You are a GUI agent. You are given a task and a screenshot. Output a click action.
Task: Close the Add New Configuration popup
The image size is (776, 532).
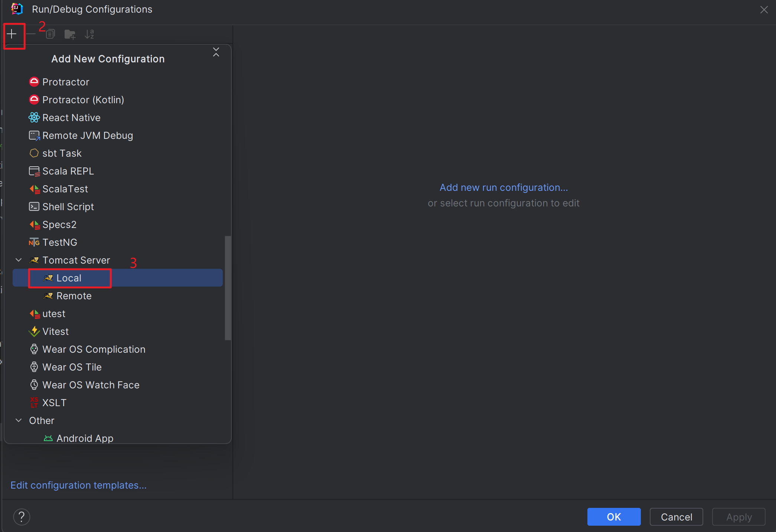216,52
